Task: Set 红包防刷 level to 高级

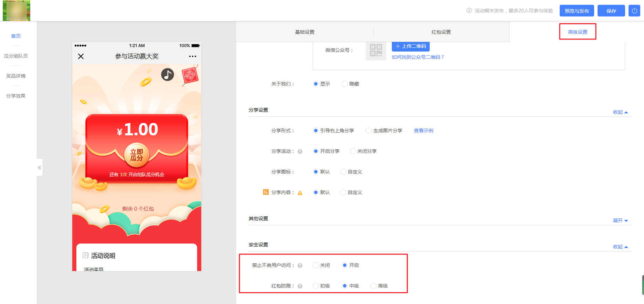Action: pos(379,286)
